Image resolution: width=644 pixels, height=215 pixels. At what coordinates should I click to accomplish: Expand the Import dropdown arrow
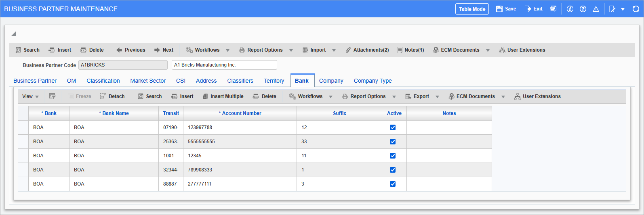(334, 50)
